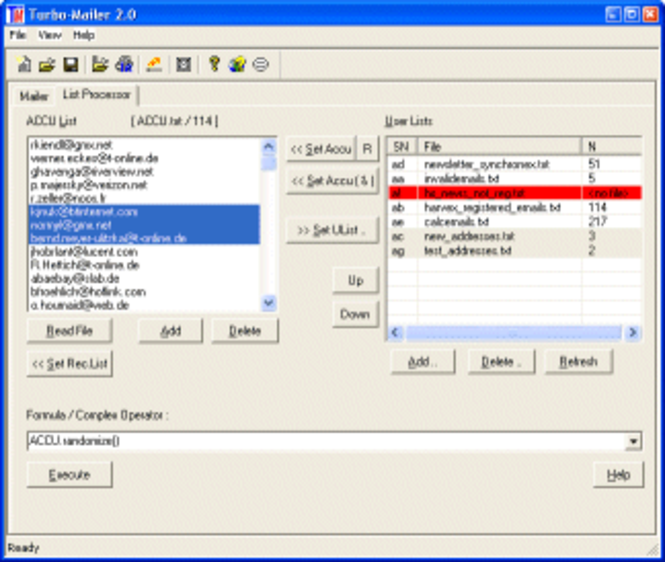Screen dimensions: 665x562
Task: Select the 'ae' row with 217 entries
Action: (514, 222)
